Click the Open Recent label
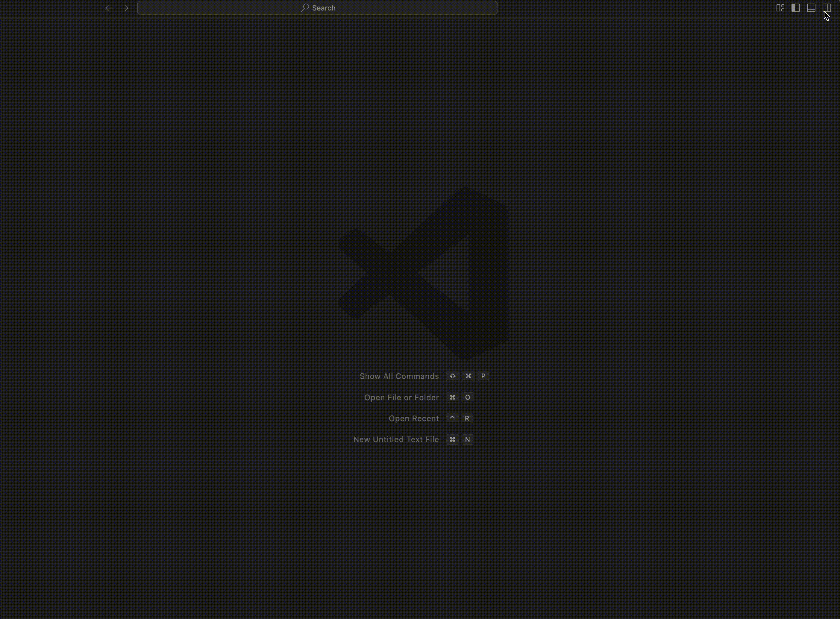This screenshot has width=840, height=619. pos(414,418)
